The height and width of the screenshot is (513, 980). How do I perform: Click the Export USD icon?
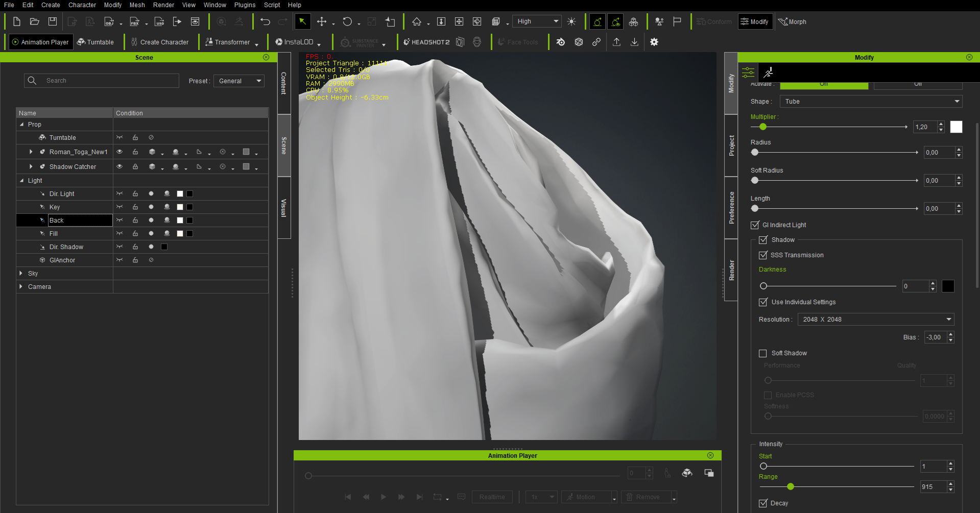[160, 21]
